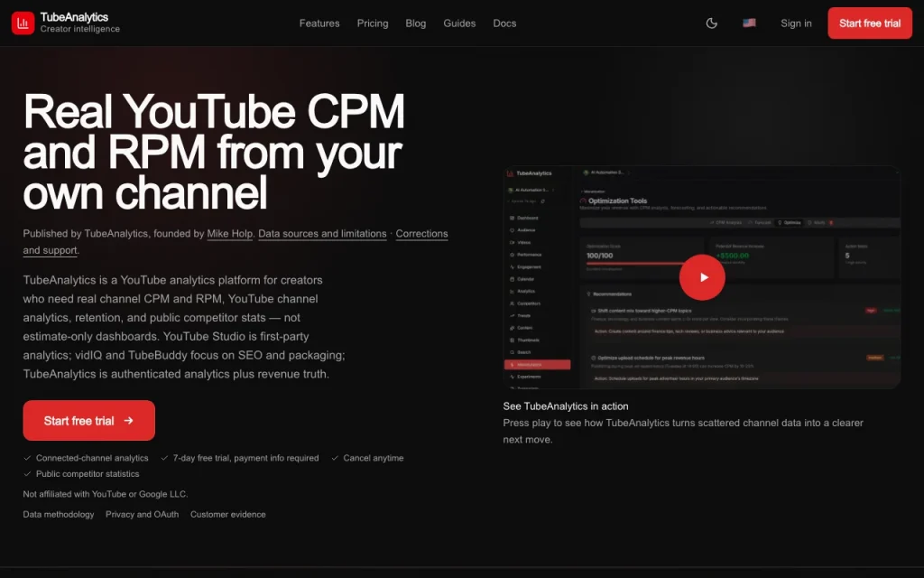The image size is (924, 578).
Task: Click the "Press play to see how" description
Action: (x=683, y=431)
